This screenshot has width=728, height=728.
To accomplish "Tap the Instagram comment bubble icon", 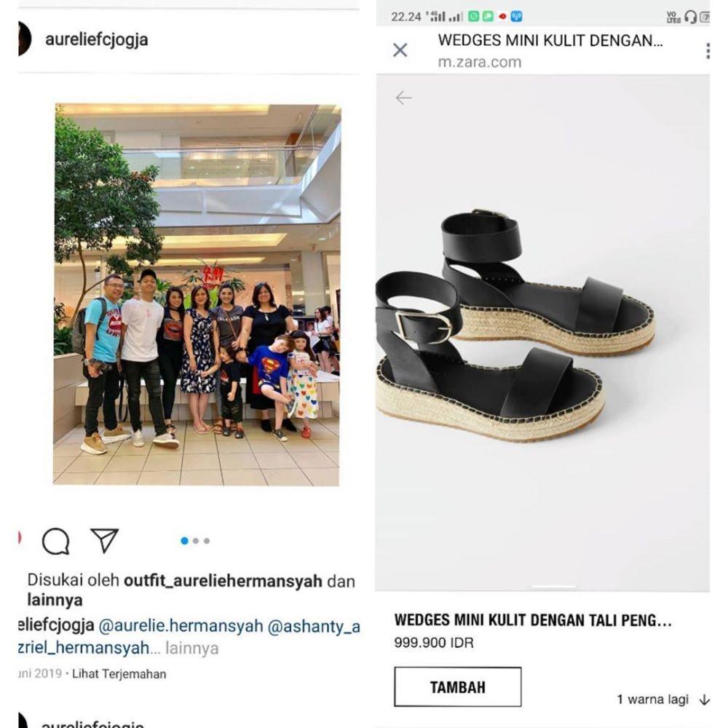I will [56, 541].
